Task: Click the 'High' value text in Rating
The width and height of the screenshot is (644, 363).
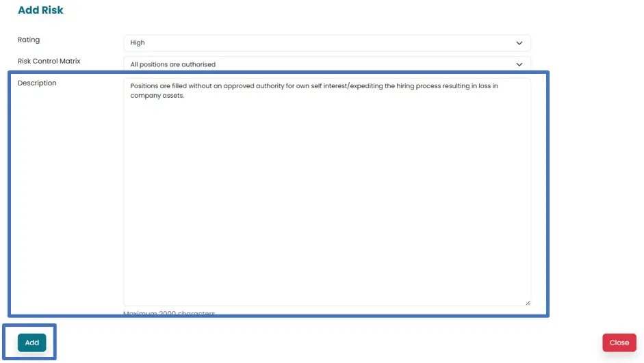Action: pos(138,43)
